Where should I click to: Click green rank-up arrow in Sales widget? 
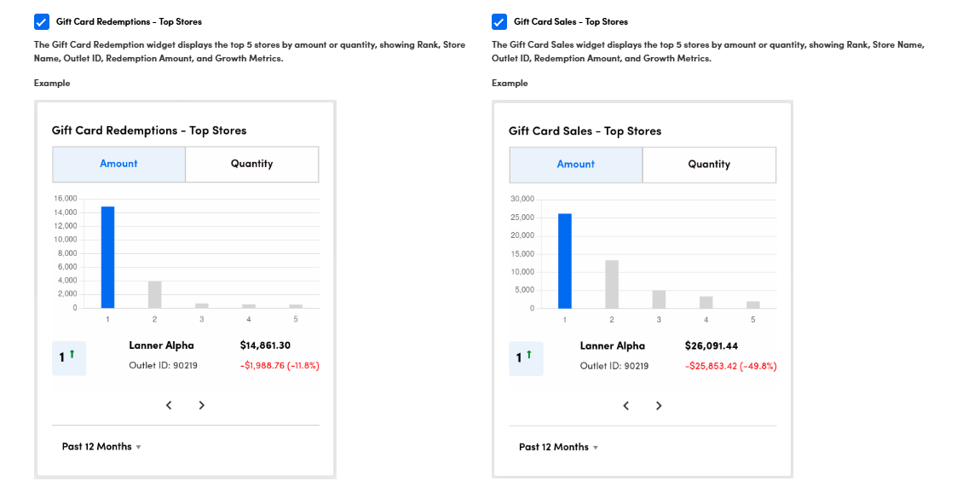tap(529, 354)
